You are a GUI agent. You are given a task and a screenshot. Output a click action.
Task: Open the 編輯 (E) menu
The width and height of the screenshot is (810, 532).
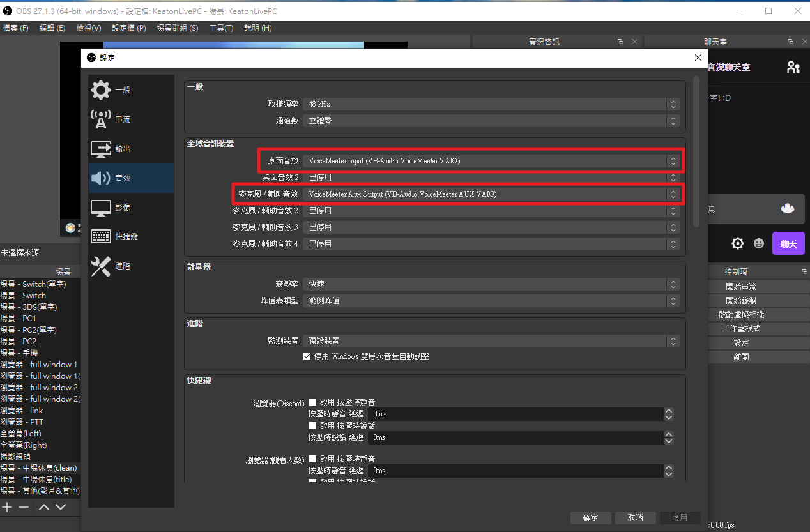52,28
